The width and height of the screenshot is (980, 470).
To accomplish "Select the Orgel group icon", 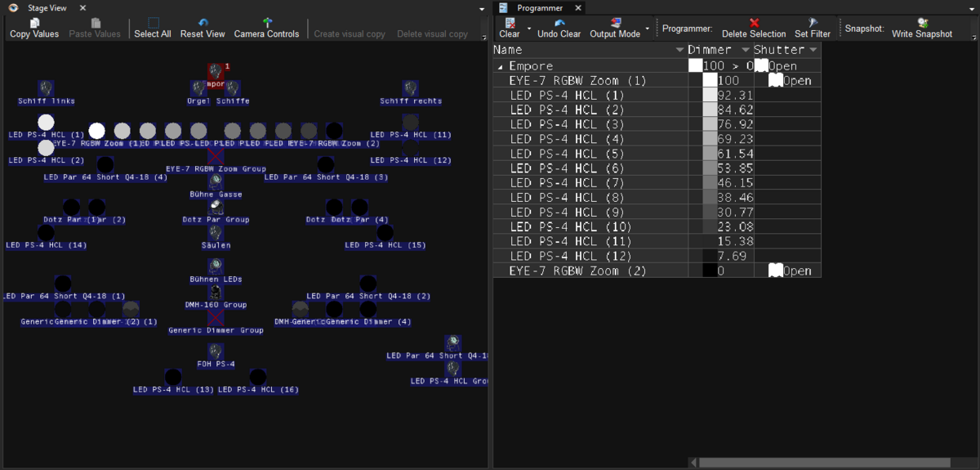I will (x=199, y=87).
